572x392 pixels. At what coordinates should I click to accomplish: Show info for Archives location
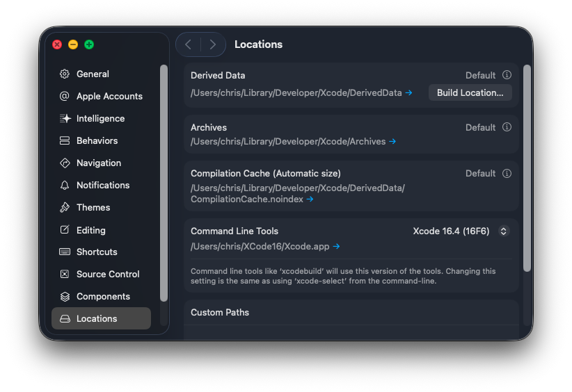point(507,127)
